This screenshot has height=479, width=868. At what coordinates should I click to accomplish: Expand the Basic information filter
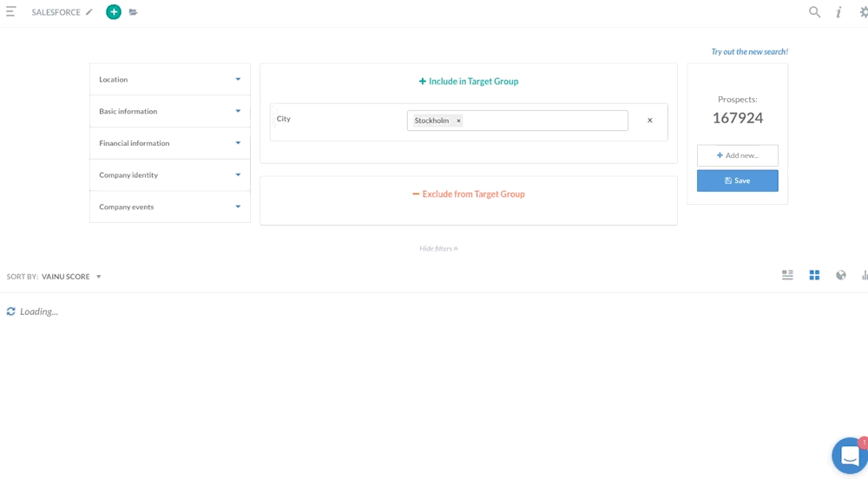pos(169,111)
